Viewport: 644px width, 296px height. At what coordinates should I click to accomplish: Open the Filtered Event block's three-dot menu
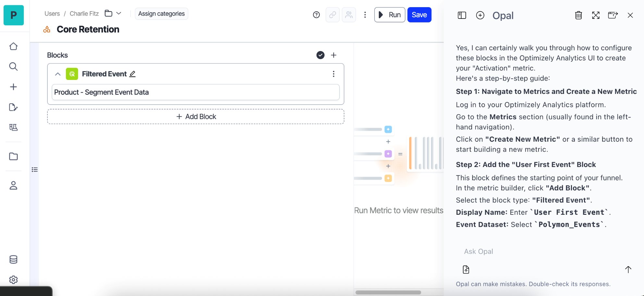(333, 74)
